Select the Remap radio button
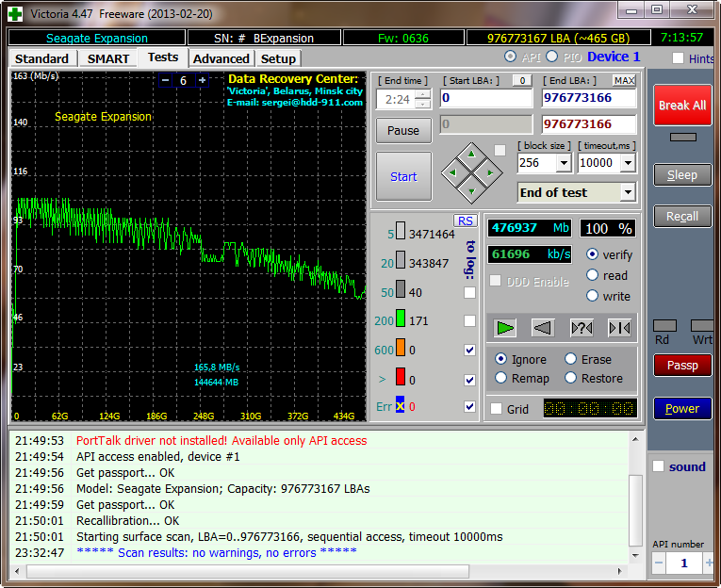Screen dimensions: 721x588 click(x=500, y=378)
